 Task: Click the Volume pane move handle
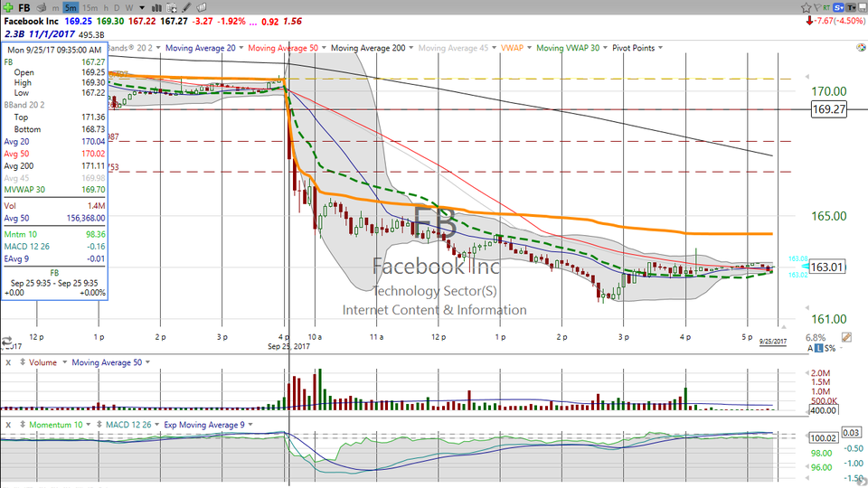click(23, 362)
